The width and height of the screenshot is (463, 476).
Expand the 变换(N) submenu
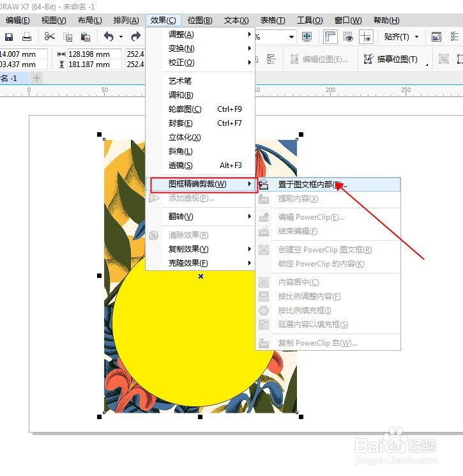[201, 49]
